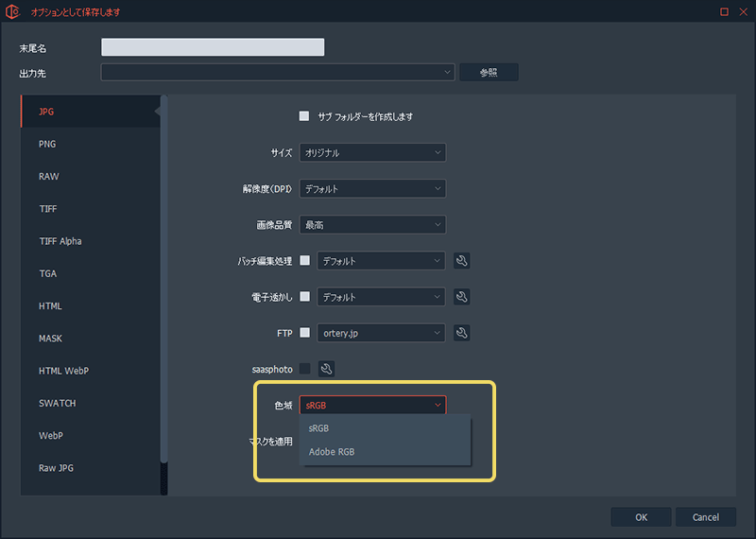The height and width of the screenshot is (539, 756).
Task: Click the suffix name input field
Action: point(213,47)
